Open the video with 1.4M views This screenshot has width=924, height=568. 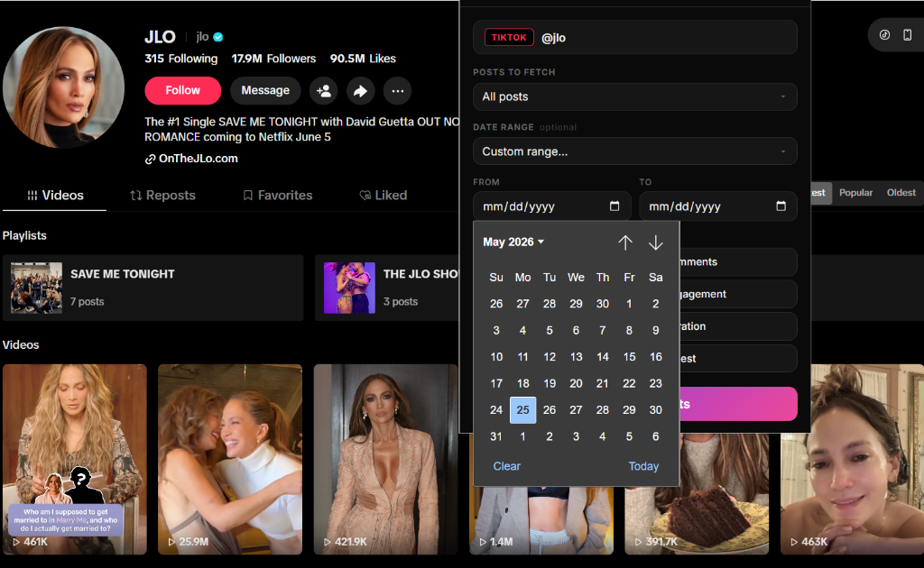click(x=541, y=519)
